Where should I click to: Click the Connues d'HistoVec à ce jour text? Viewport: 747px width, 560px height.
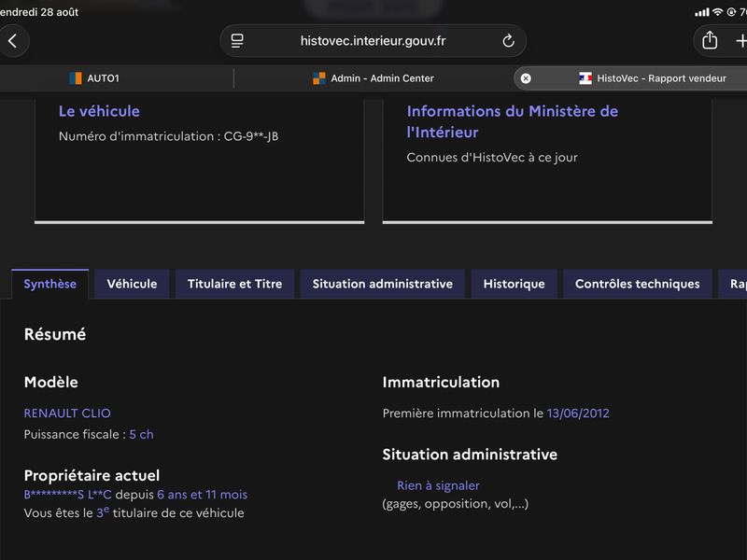[492, 158]
